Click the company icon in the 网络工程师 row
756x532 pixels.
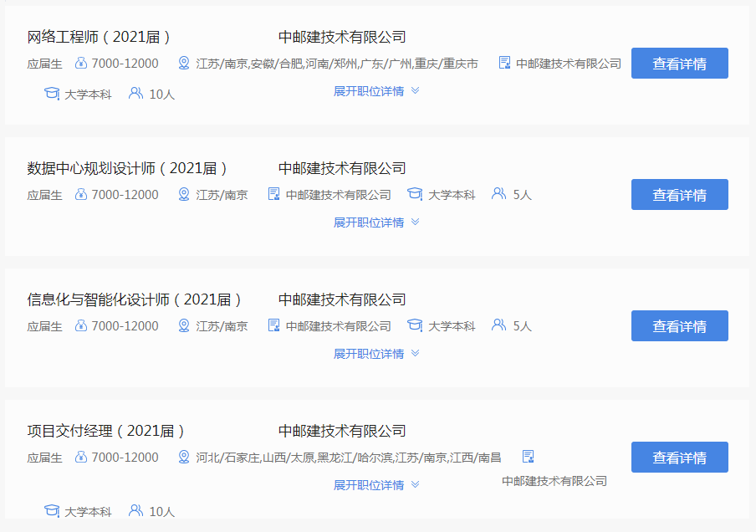(x=504, y=63)
